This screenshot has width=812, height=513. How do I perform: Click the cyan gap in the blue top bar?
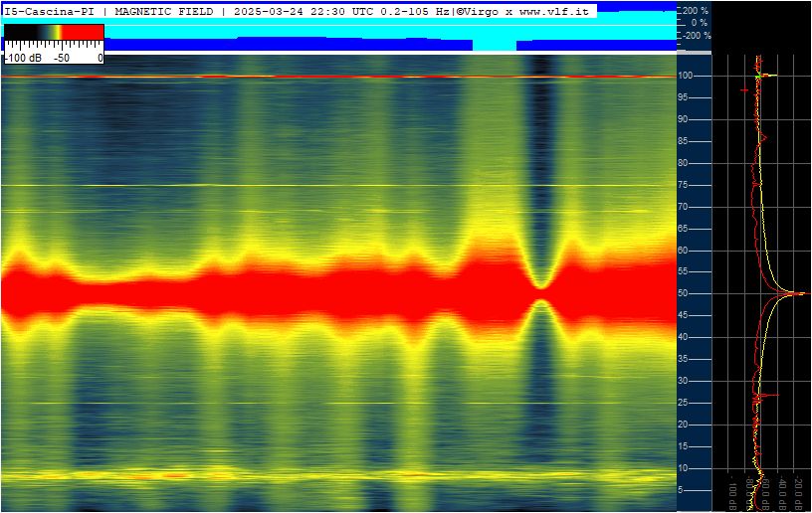click(x=495, y=45)
